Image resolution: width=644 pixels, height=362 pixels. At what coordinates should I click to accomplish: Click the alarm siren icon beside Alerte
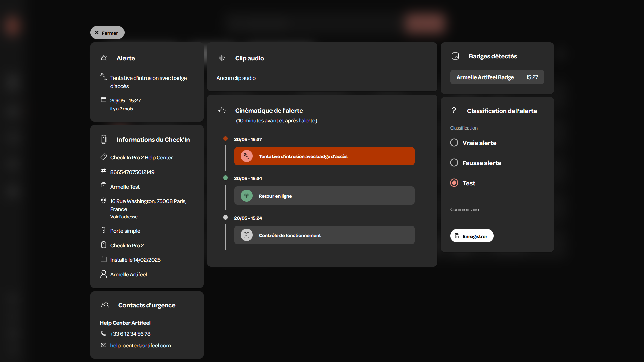(104, 58)
